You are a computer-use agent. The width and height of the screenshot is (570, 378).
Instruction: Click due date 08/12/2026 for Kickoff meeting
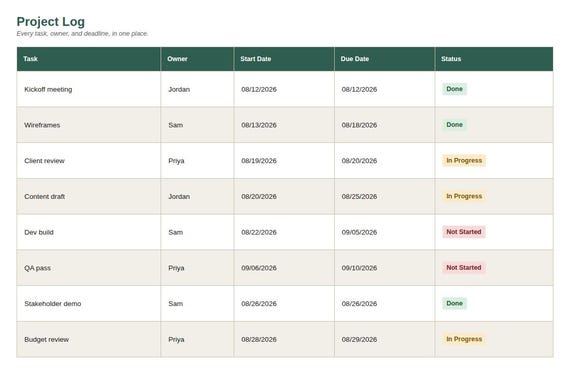[359, 89]
